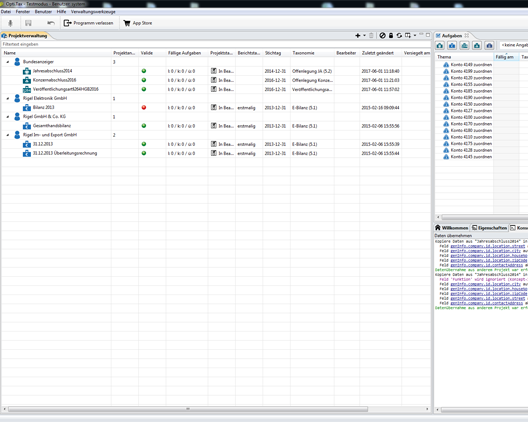Click the Veröffentlichungsart project row icon
The height and width of the screenshot is (422, 528).
27,89
